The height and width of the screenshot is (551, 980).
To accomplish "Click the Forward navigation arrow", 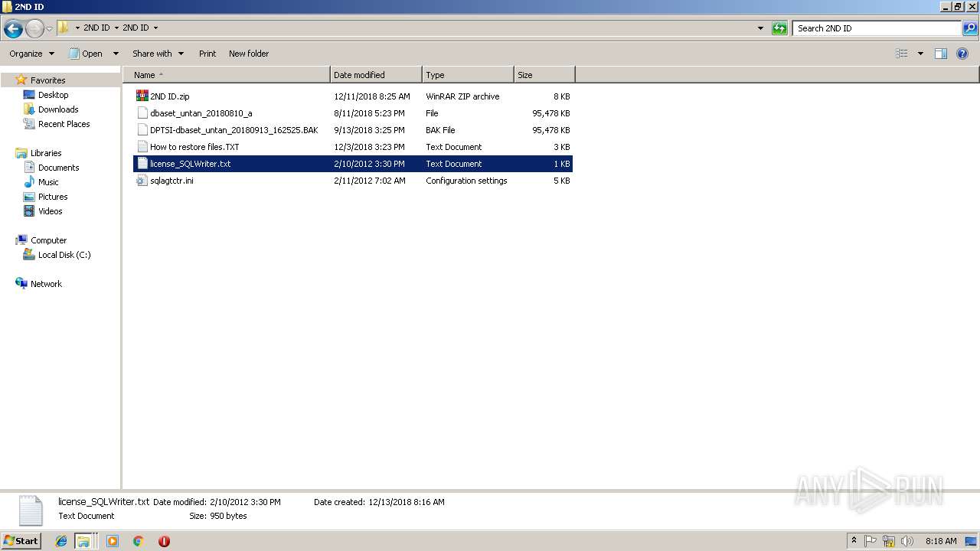I will click(34, 28).
